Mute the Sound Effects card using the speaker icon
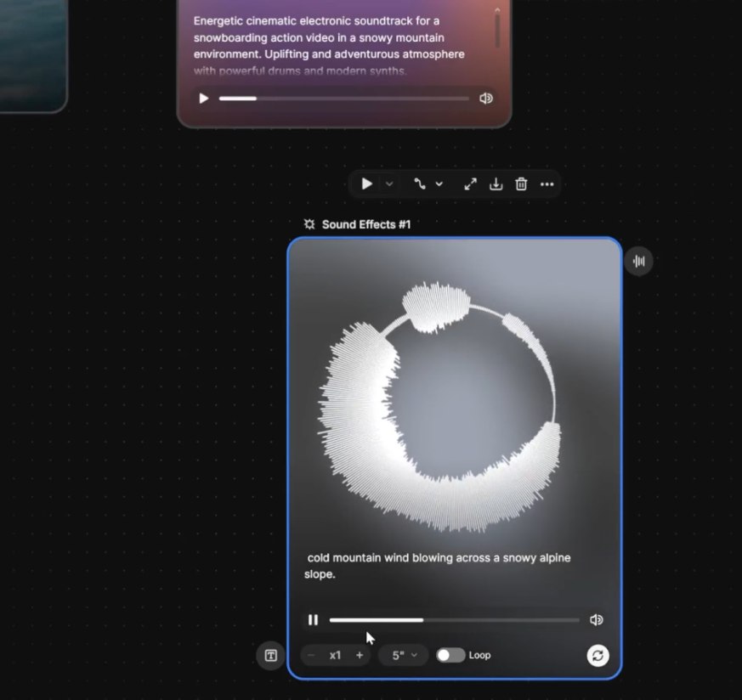 pos(597,620)
